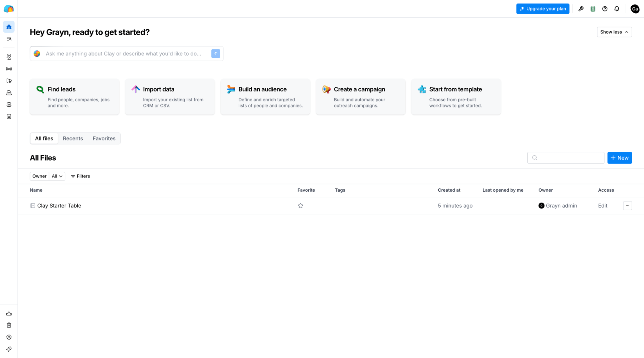Viewport: 644px width, 358px height.
Task: Open the Filters control
Action: coord(80,176)
